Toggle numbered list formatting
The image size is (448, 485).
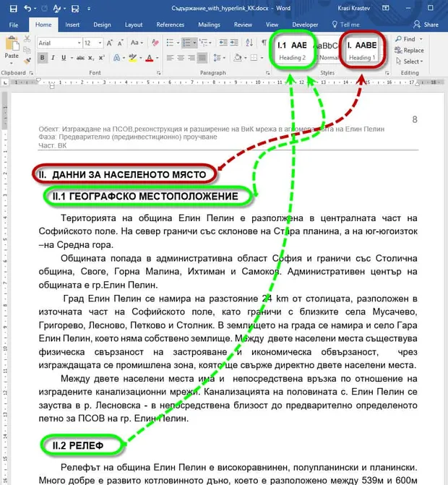[x=186, y=43]
